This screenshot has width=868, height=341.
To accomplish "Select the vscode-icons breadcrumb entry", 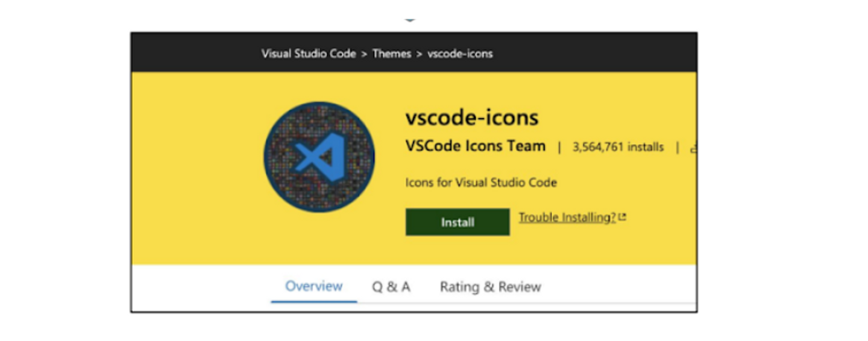I will click(x=460, y=54).
